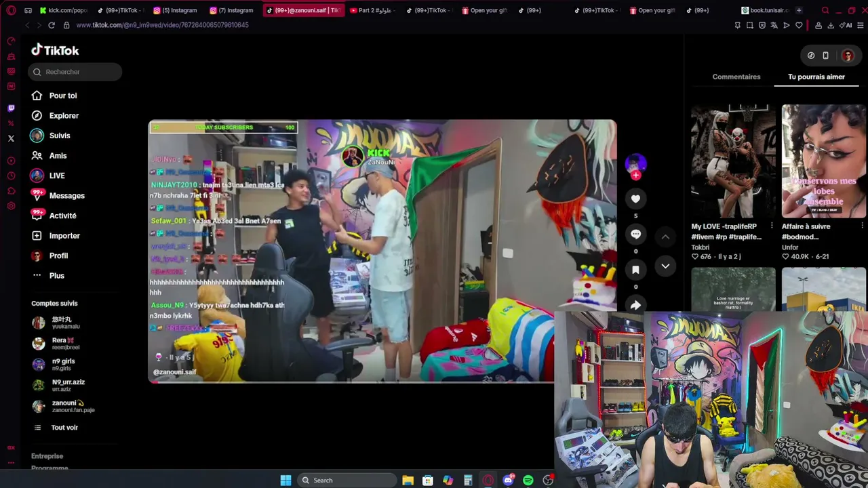Open File Explorer from taskbar
This screenshot has width=868, height=488.
pyautogui.click(x=408, y=481)
